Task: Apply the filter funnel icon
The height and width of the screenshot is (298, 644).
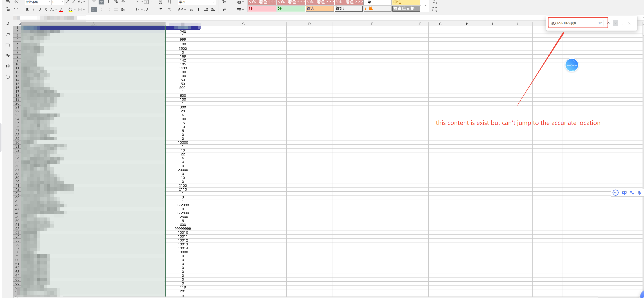Action: coord(161,10)
